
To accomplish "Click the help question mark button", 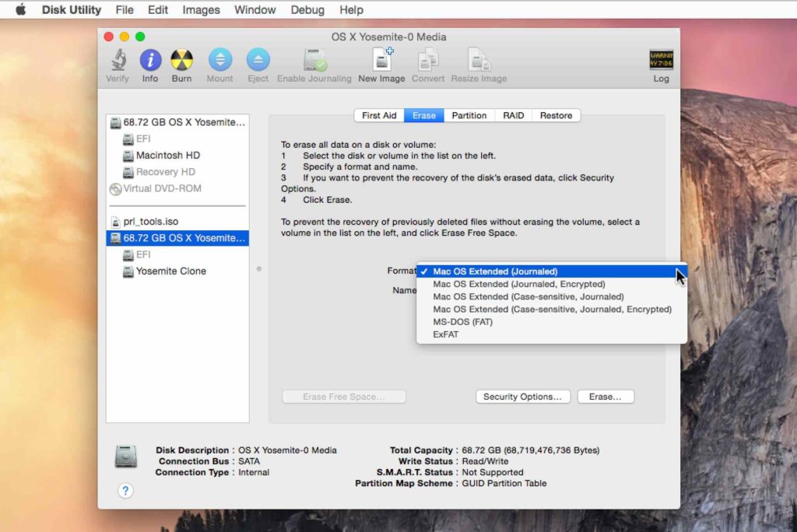I will 125,491.
